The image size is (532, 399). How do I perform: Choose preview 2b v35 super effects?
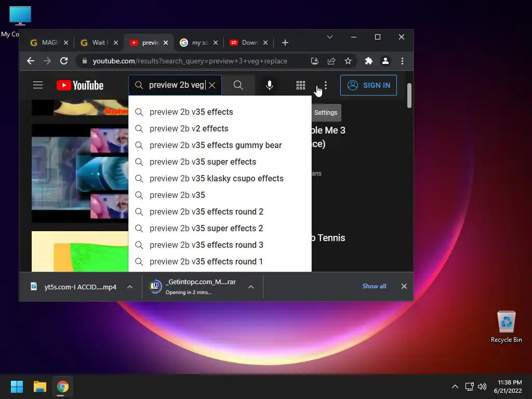pyautogui.click(x=220, y=162)
